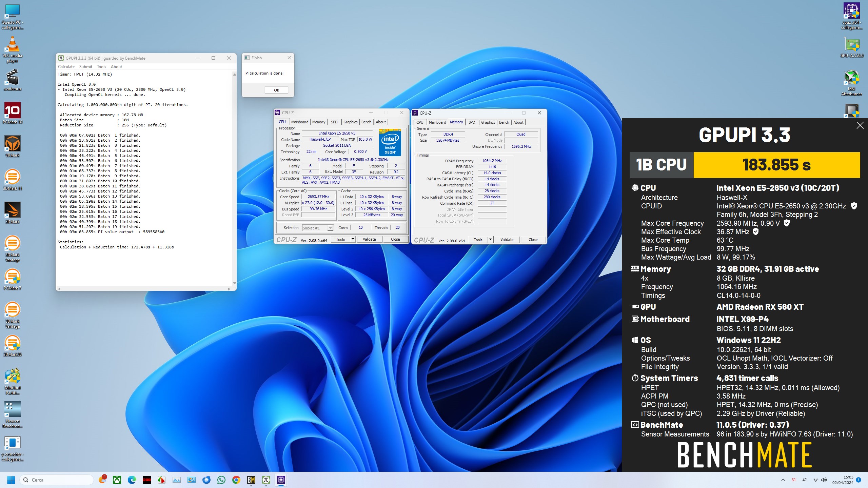Image resolution: width=868 pixels, height=488 pixels.
Task: Open the weather widget with notification badge
Action: click(102, 480)
